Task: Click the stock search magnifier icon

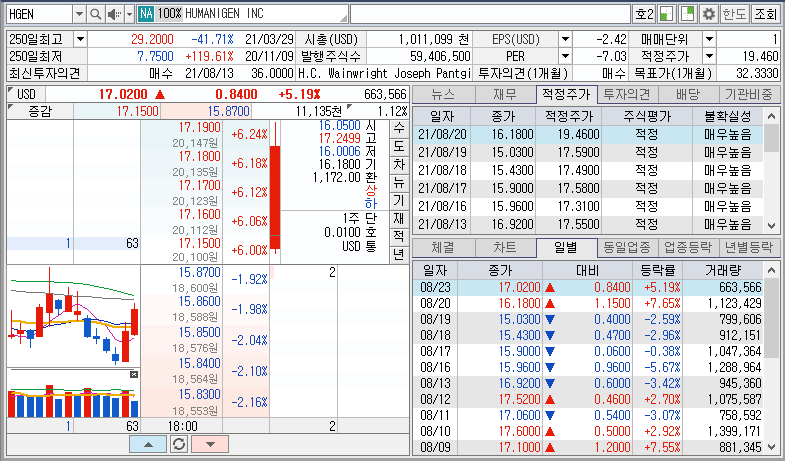Action: pos(95,14)
